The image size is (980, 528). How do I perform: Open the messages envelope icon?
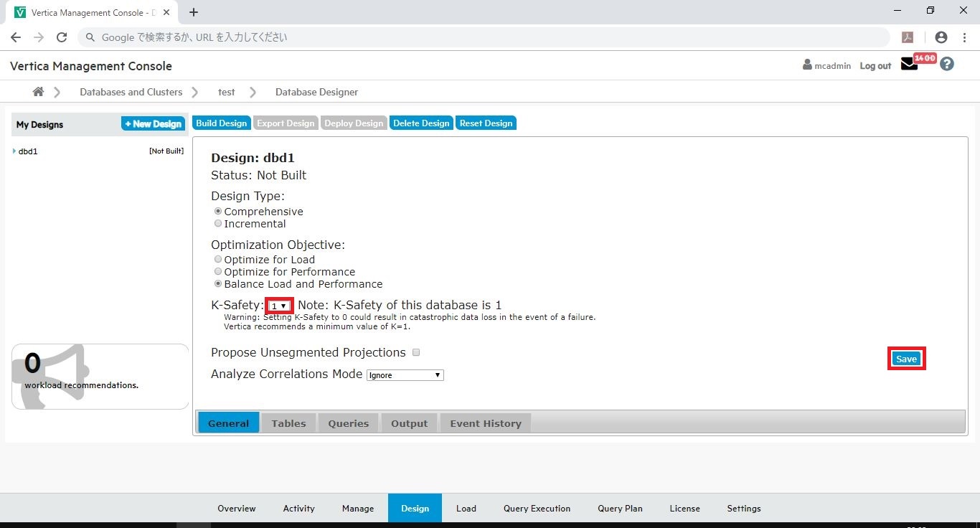point(909,65)
